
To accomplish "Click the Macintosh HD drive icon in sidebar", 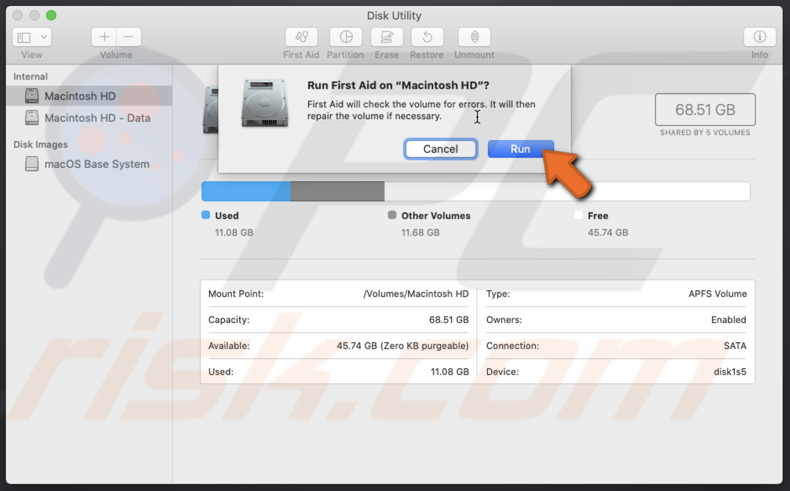I will (32, 96).
